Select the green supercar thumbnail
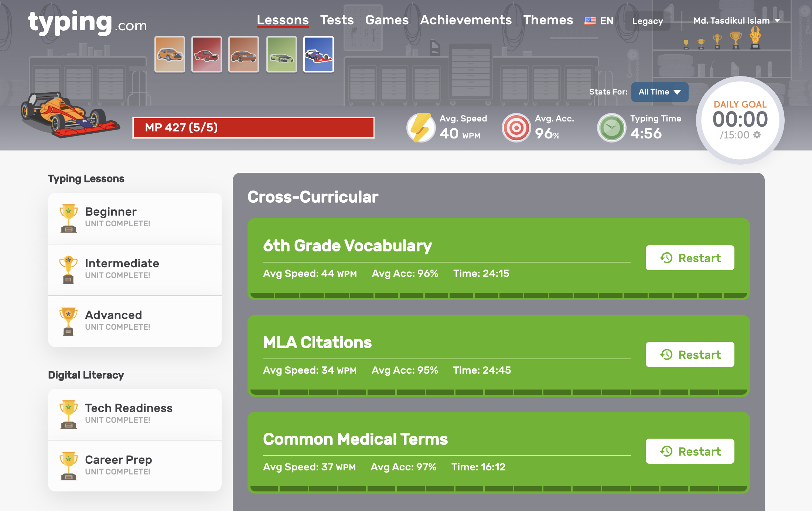This screenshot has height=511, width=812. pyautogui.click(x=282, y=54)
